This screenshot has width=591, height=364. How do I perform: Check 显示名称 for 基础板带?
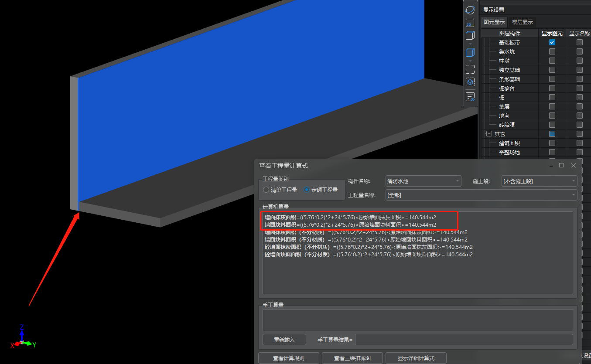coord(580,42)
